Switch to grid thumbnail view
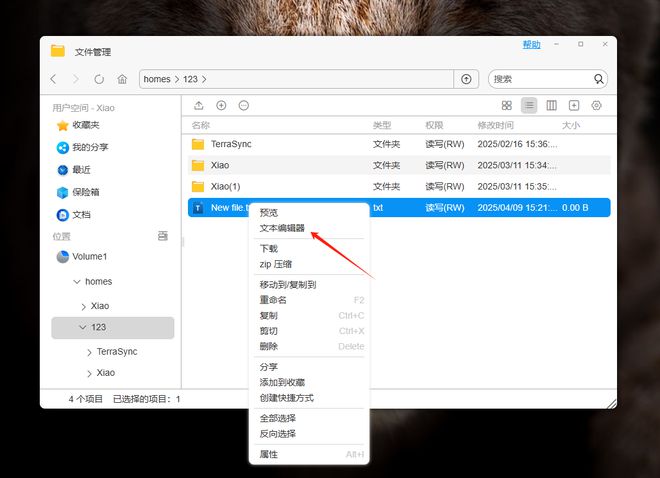660x478 pixels. point(507,106)
